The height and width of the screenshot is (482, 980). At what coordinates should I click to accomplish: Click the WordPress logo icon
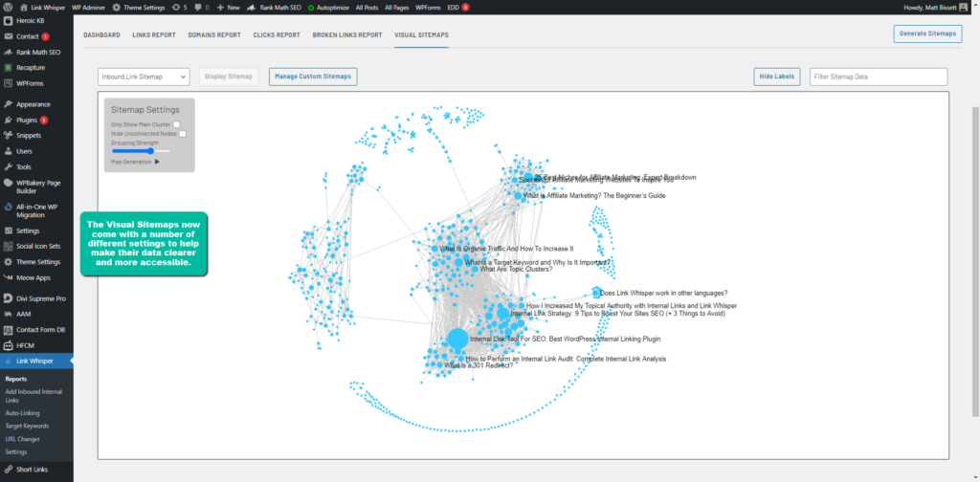[8, 7]
